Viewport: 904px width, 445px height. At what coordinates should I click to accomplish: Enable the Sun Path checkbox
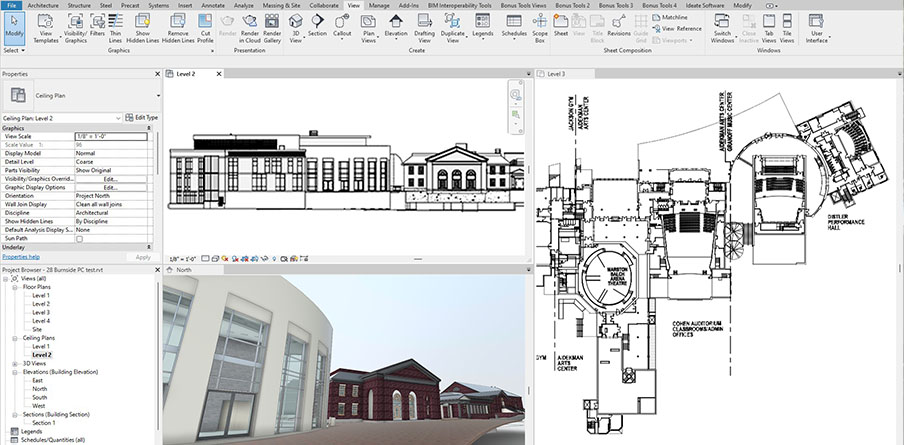pos(80,239)
